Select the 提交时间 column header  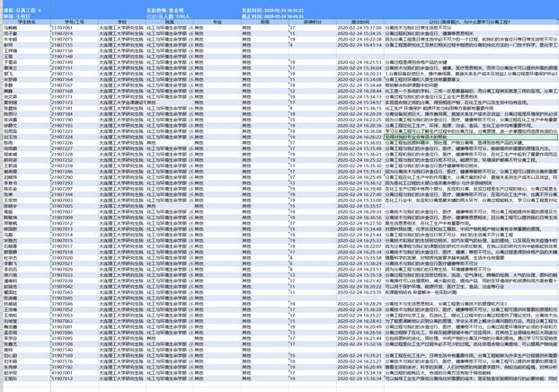tap(360, 22)
